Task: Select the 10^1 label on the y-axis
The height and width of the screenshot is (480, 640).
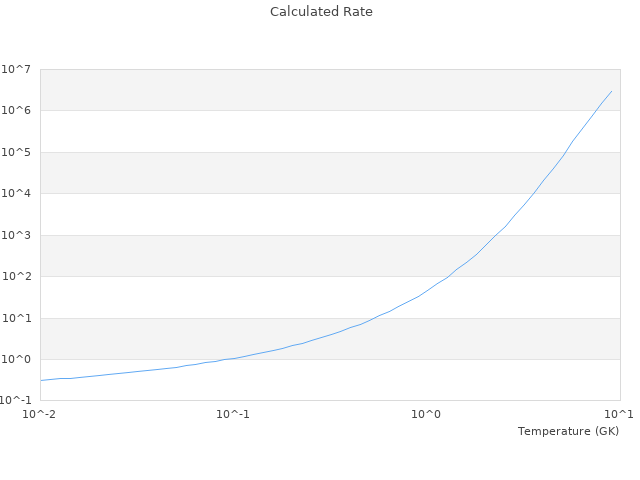Action: point(16,318)
